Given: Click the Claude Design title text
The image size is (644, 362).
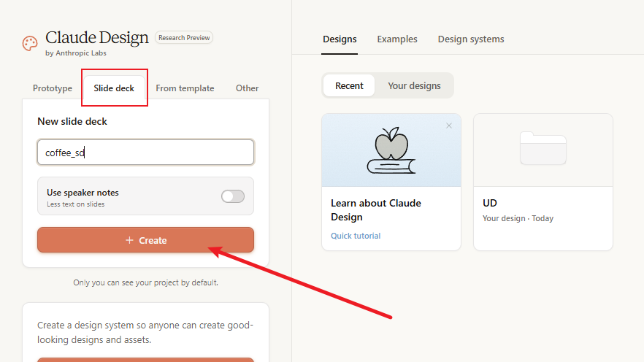Looking at the screenshot, I should click(x=97, y=37).
